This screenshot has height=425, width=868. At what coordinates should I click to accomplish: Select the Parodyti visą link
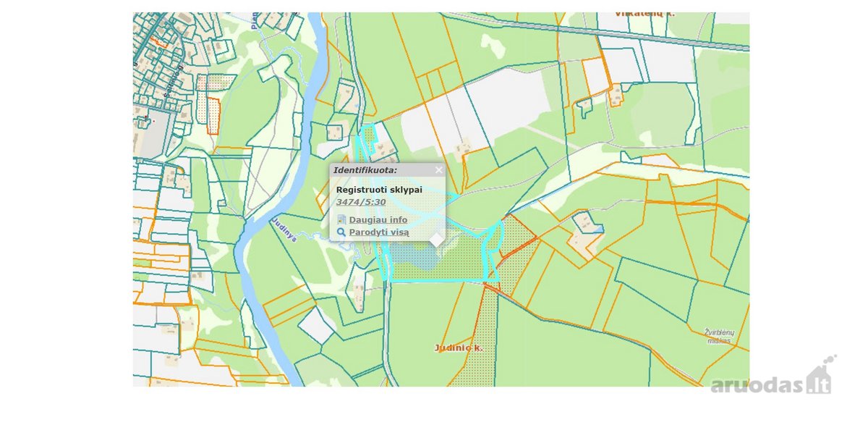click(x=379, y=232)
